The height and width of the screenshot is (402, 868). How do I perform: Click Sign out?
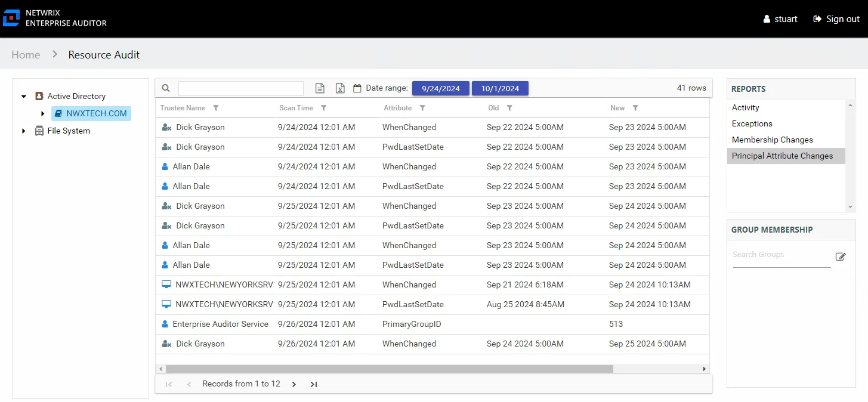tap(836, 19)
